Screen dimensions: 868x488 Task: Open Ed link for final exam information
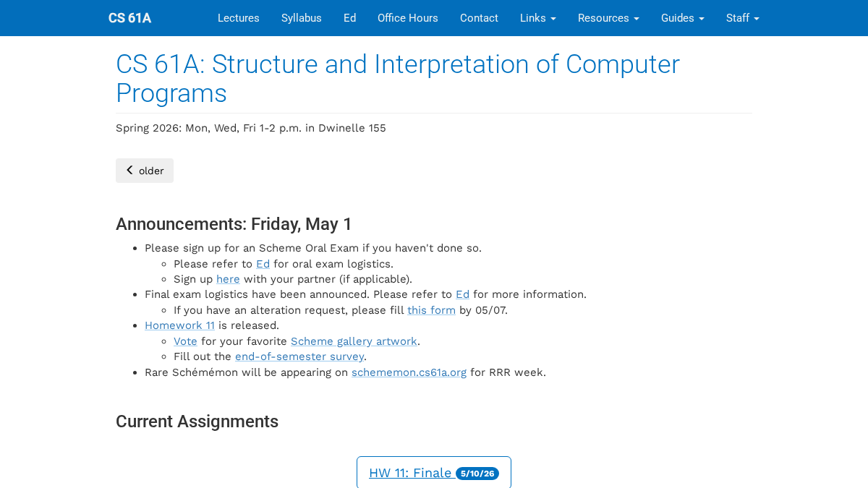(462, 294)
